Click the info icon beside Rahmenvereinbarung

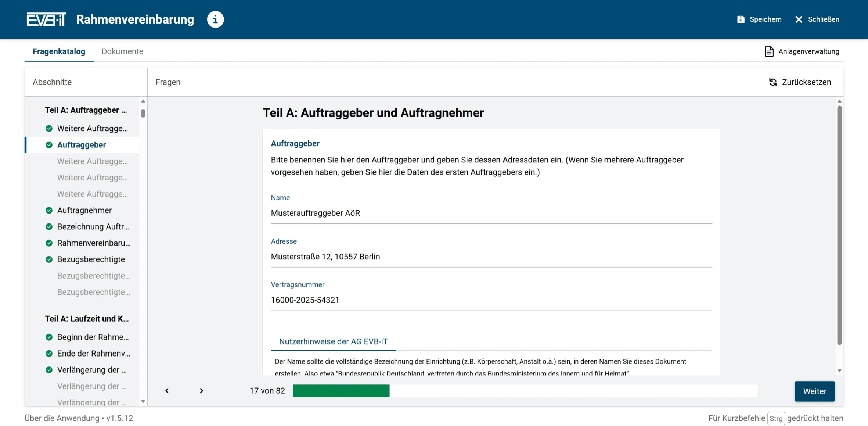(x=215, y=19)
